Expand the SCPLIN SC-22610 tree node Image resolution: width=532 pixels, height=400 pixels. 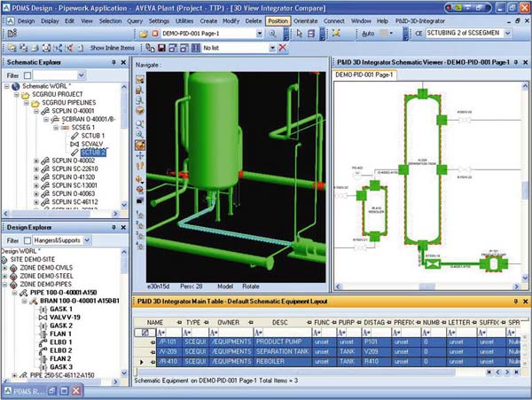pyautogui.click(x=36, y=169)
